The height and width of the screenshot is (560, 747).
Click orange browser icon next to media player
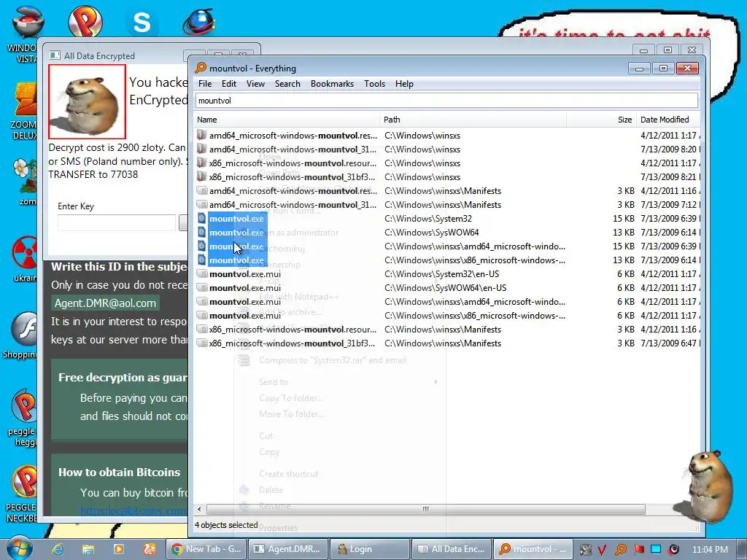149,549
